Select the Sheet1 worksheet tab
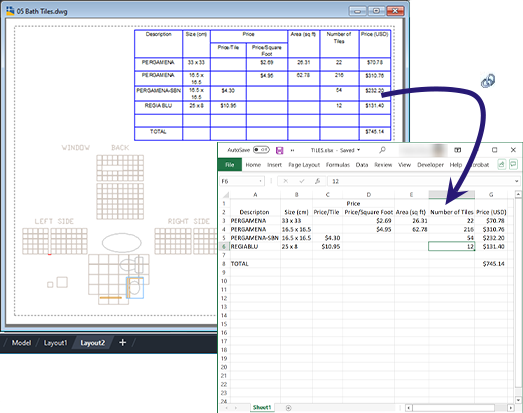This screenshot has height=413, width=523. tap(262, 407)
